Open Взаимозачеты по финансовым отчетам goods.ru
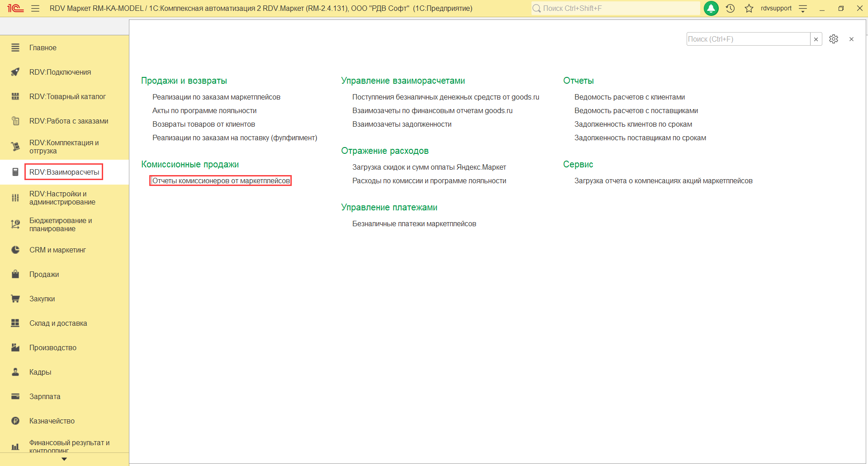This screenshot has width=868, height=466. coord(432,110)
